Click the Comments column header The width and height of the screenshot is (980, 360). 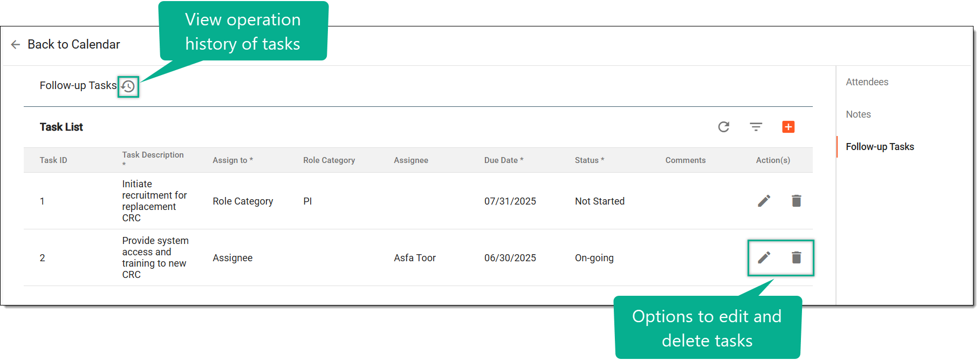686,160
